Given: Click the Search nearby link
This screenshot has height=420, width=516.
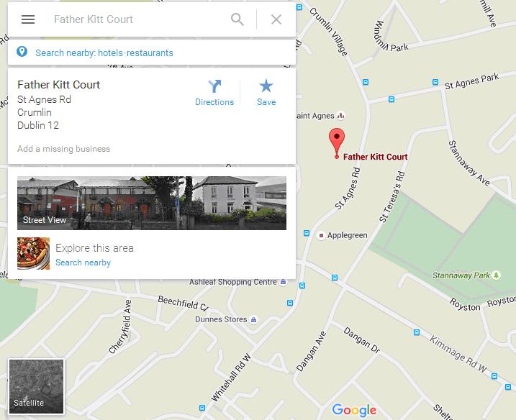Looking at the screenshot, I should [x=83, y=262].
